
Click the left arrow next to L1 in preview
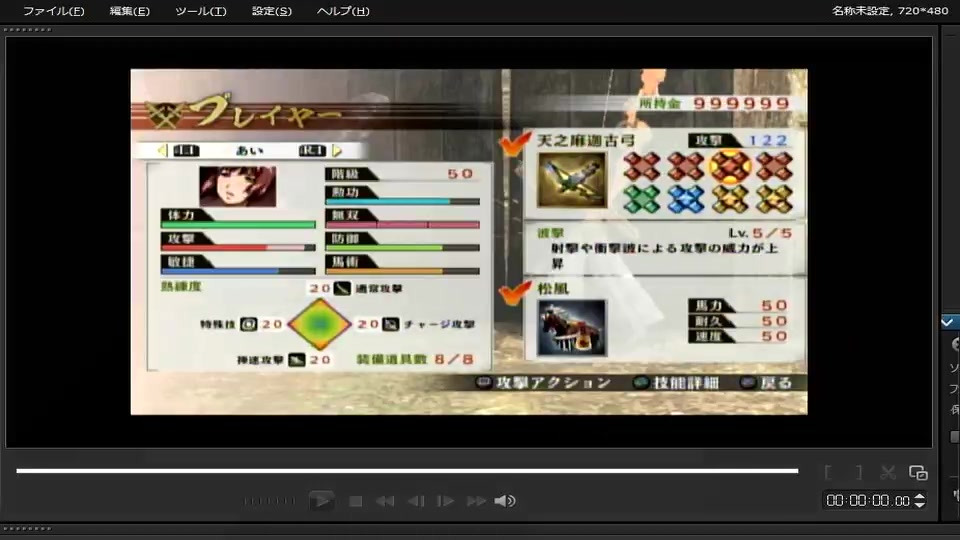point(162,150)
